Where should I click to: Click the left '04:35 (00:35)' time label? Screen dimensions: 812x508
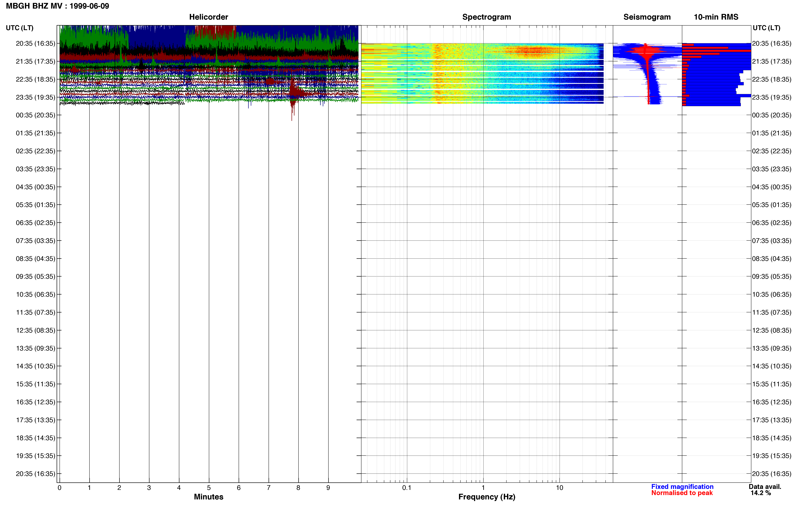click(x=36, y=187)
